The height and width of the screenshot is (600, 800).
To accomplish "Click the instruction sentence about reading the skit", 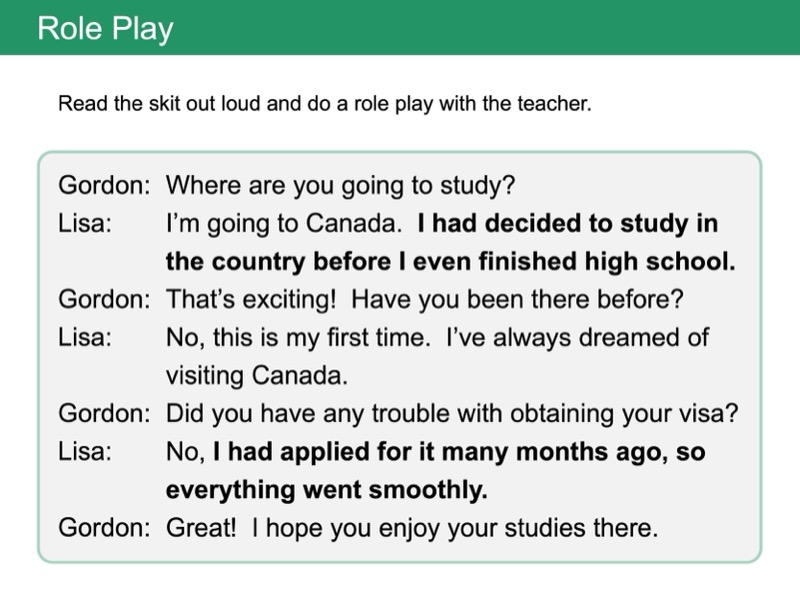I will (325, 104).
